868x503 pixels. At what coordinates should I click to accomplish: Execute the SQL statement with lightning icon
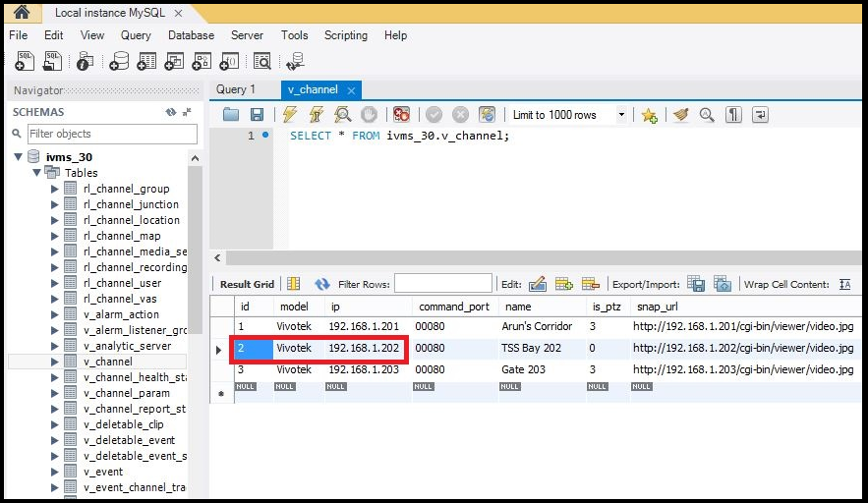(290, 115)
